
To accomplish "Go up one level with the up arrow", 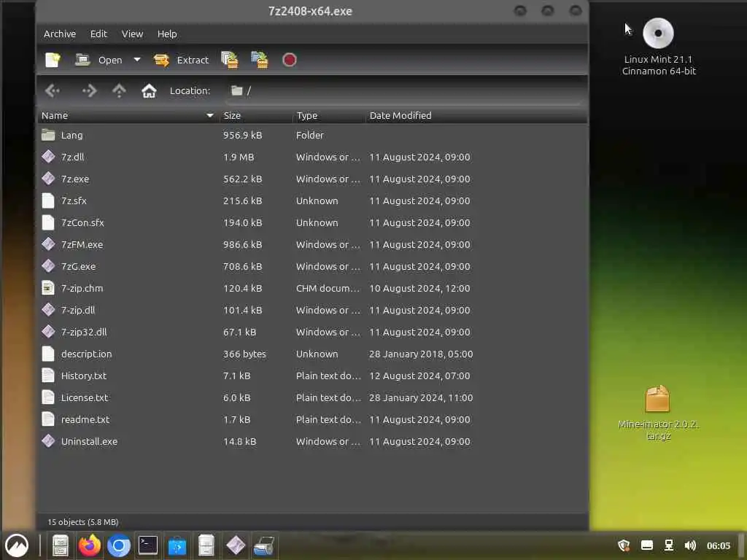I will pyautogui.click(x=119, y=90).
